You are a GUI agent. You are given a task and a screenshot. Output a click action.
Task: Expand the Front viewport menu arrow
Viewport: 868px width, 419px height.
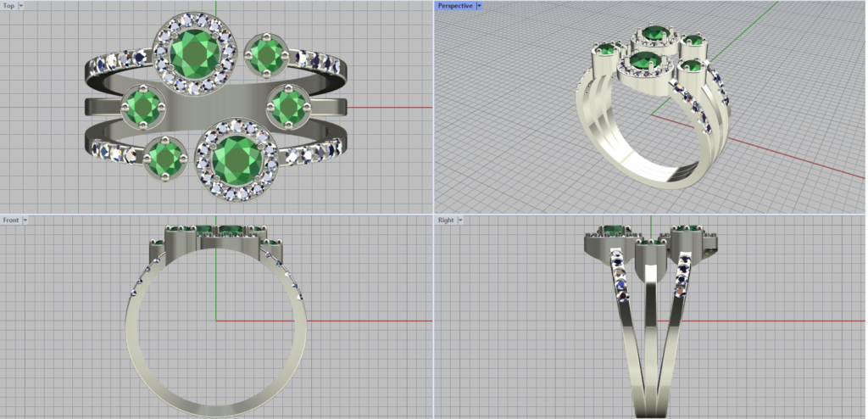[x=25, y=220]
